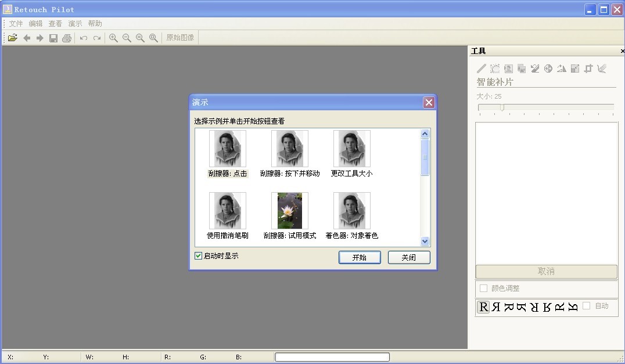Open the 演示 menu
Image resolution: width=625 pixels, height=364 pixels.
click(74, 23)
